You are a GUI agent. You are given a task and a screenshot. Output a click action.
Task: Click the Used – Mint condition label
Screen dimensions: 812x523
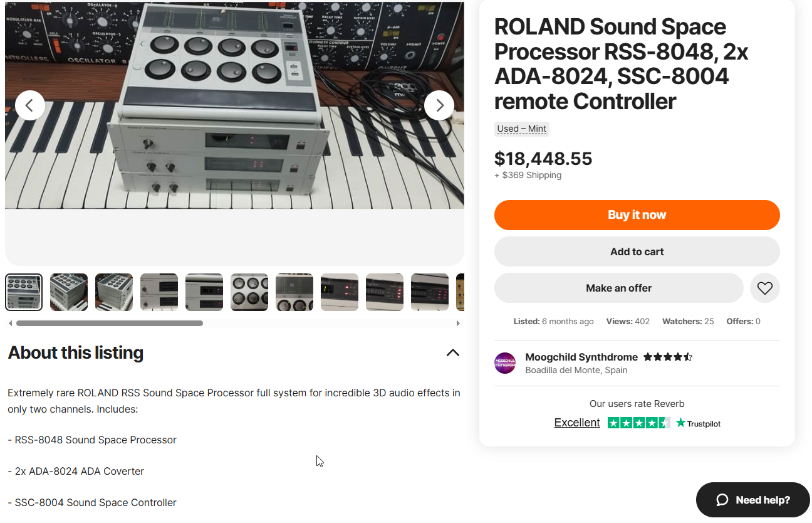tap(521, 129)
